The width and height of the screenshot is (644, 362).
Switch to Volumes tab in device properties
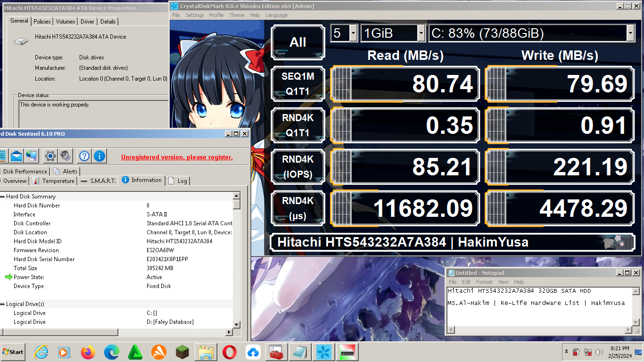click(66, 22)
